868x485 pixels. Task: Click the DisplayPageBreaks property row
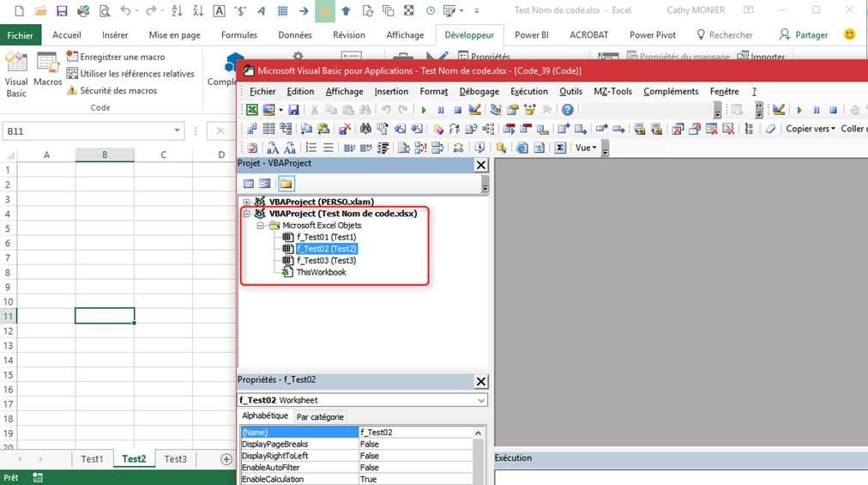[x=357, y=444]
